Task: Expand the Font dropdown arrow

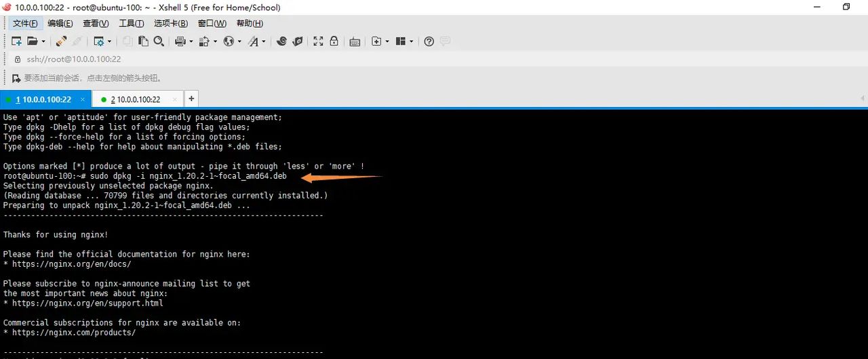Action: [x=264, y=42]
